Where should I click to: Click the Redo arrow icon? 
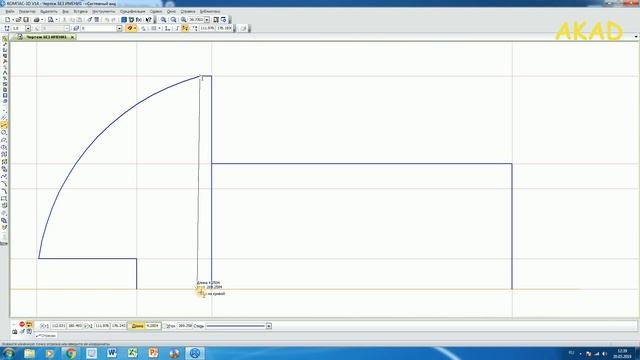point(113,20)
